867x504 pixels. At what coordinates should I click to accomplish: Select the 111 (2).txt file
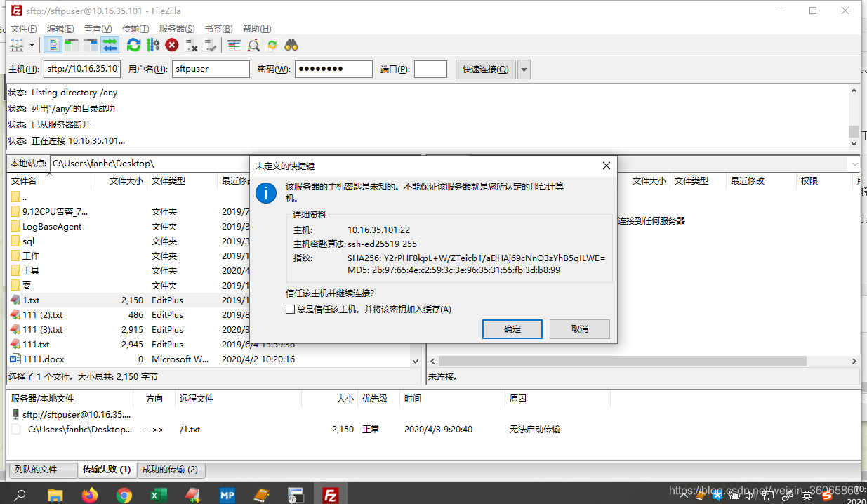pyautogui.click(x=42, y=314)
